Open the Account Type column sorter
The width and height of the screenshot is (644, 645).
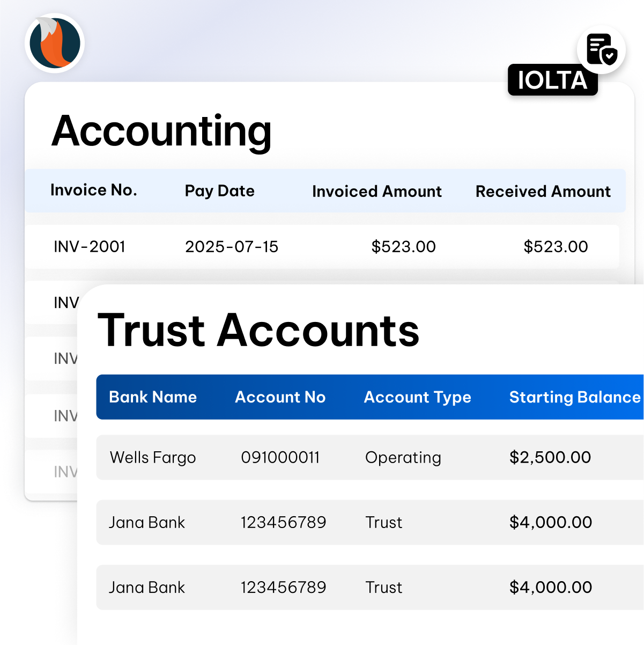pos(418,397)
